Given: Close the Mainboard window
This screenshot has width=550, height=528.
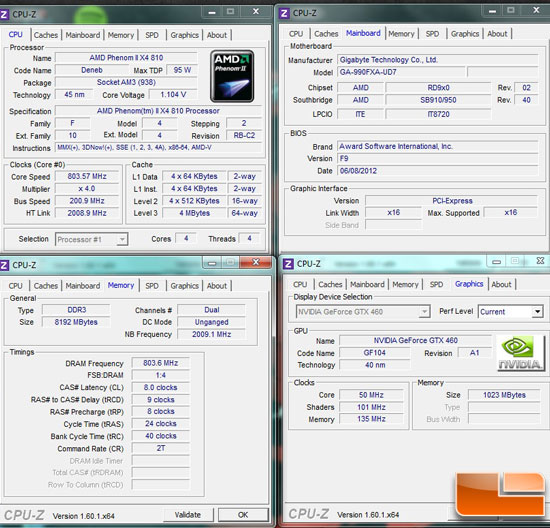Looking at the screenshot, I should pos(536,11).
